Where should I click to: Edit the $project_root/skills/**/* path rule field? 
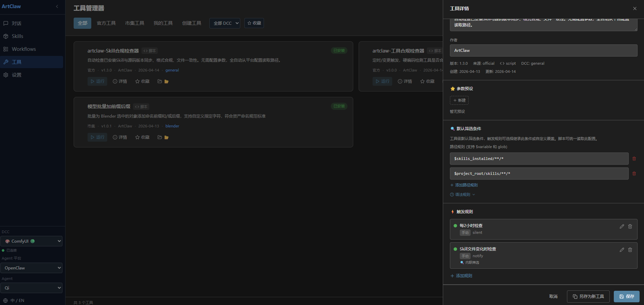point(539,174)
